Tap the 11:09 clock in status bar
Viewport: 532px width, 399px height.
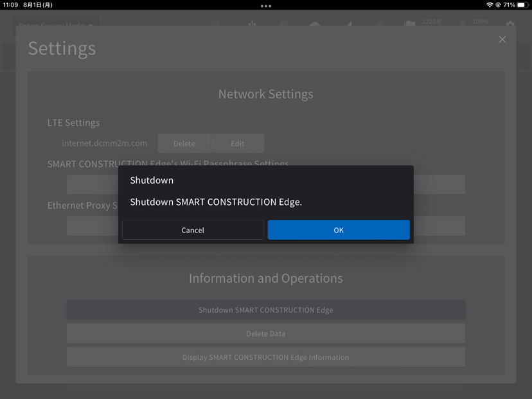(10, 4)
